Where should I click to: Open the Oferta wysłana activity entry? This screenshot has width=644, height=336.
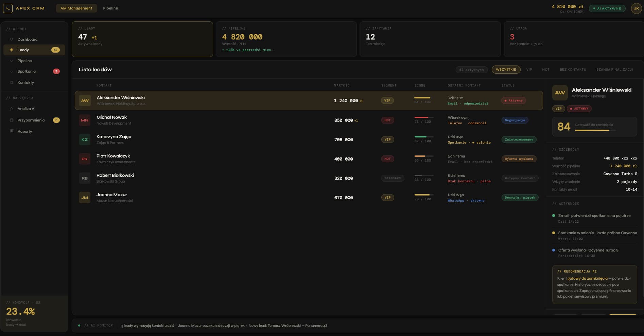pyautogui.click(x=594, y=253)
